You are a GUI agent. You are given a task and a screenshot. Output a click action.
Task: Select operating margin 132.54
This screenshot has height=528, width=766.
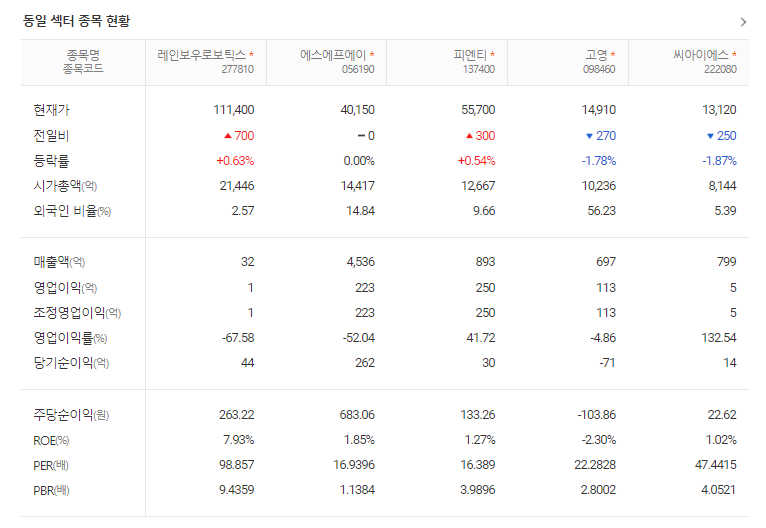click(719, 338)
